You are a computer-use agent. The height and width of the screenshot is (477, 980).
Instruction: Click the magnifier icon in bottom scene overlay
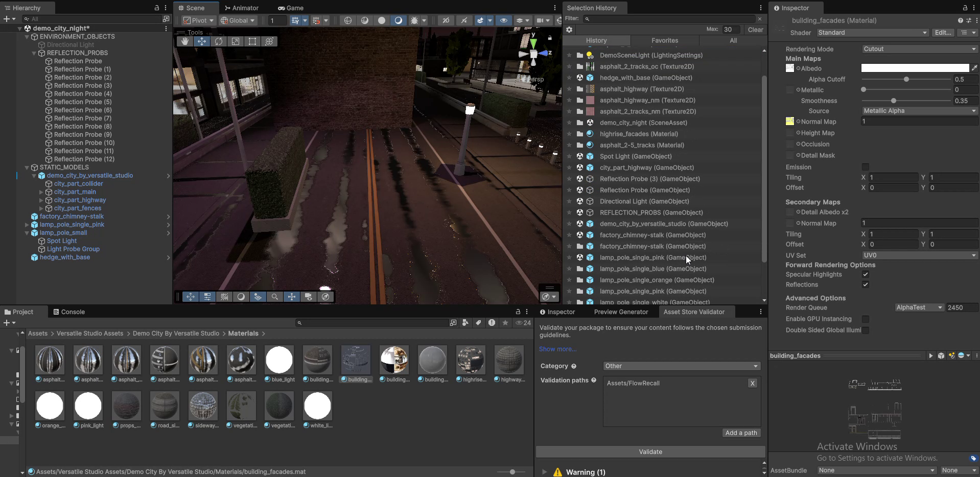click(275, 297)
